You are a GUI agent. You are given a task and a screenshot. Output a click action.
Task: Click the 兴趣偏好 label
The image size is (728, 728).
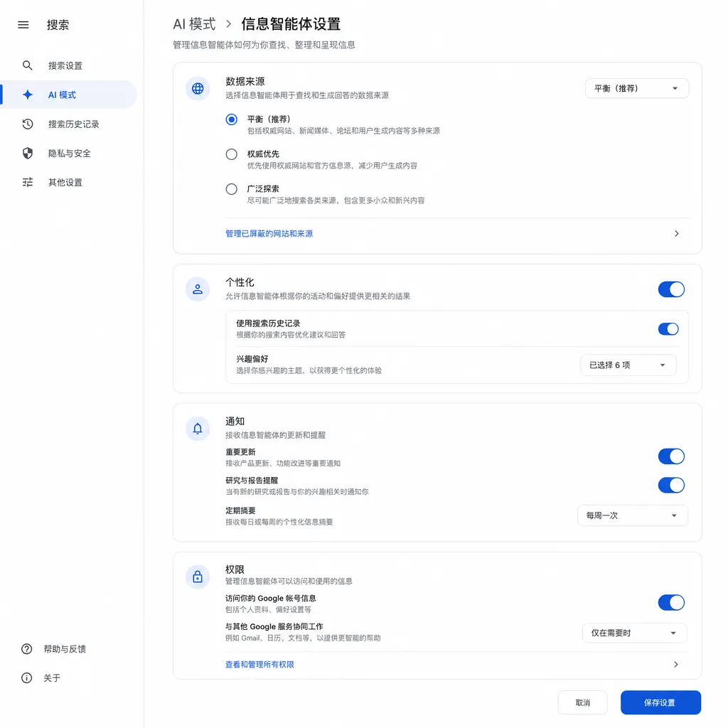tap(252, 359)
